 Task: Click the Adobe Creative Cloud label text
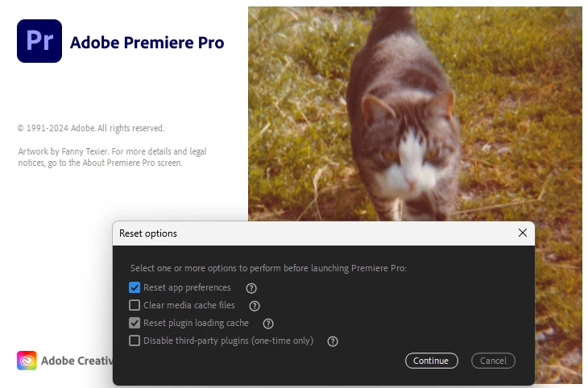pos(77,361)
